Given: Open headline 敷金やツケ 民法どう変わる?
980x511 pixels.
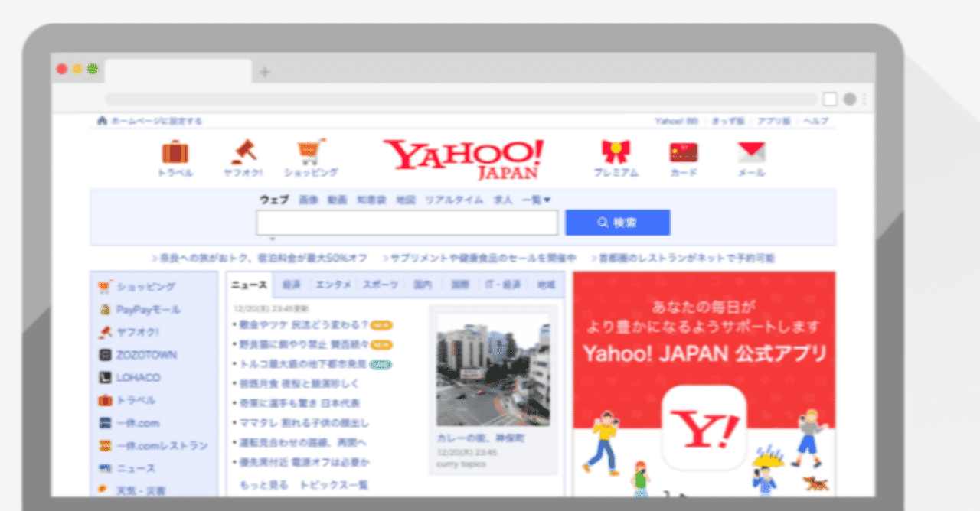Looking at the screenshot, I should (304, 324).
